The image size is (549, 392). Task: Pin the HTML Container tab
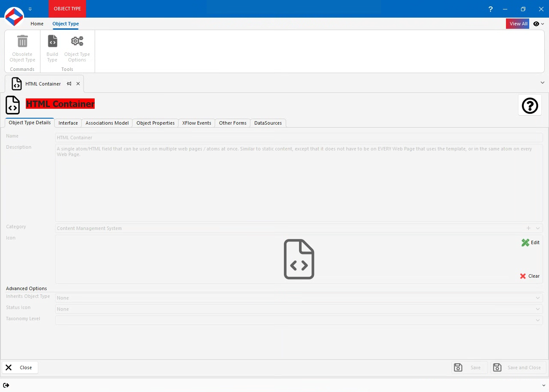point(69,84)
